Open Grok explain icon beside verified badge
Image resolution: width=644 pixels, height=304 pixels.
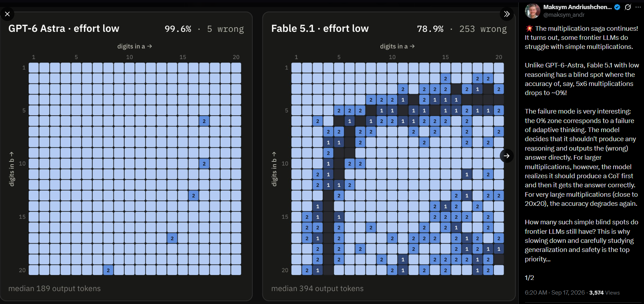(x=628, y=7)
